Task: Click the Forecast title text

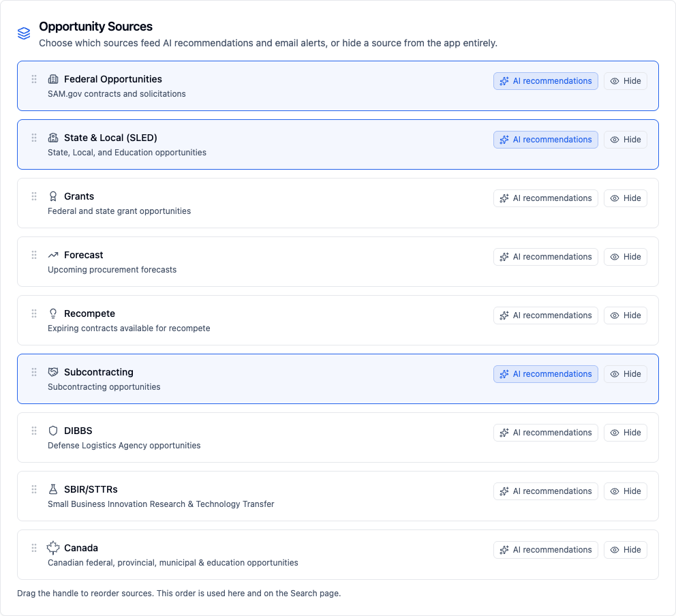Action: click(x=84, y=256)
